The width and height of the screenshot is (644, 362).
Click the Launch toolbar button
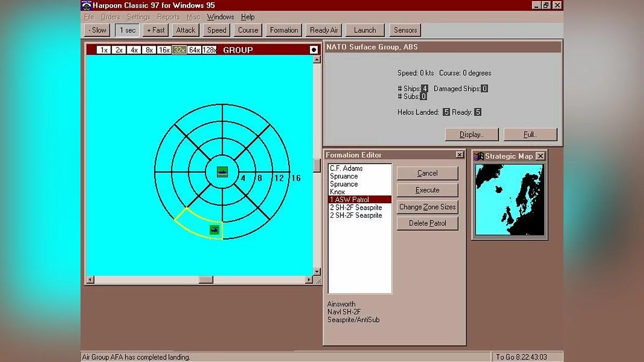[x=365, y=30]
